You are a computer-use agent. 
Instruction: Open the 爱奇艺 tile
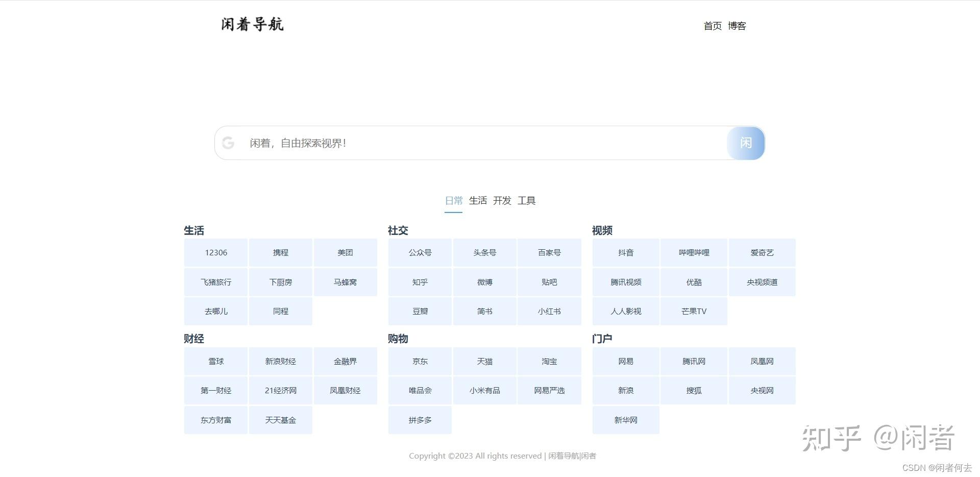[x=762, y=253]
